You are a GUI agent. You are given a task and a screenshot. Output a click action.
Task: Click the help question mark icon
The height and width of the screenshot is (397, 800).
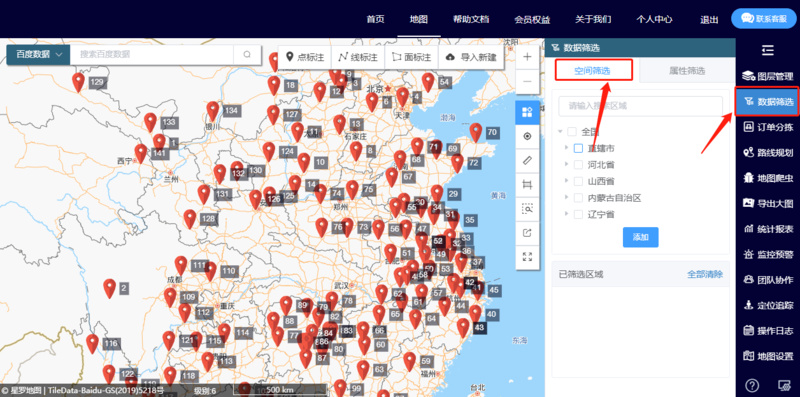point(752,385)
